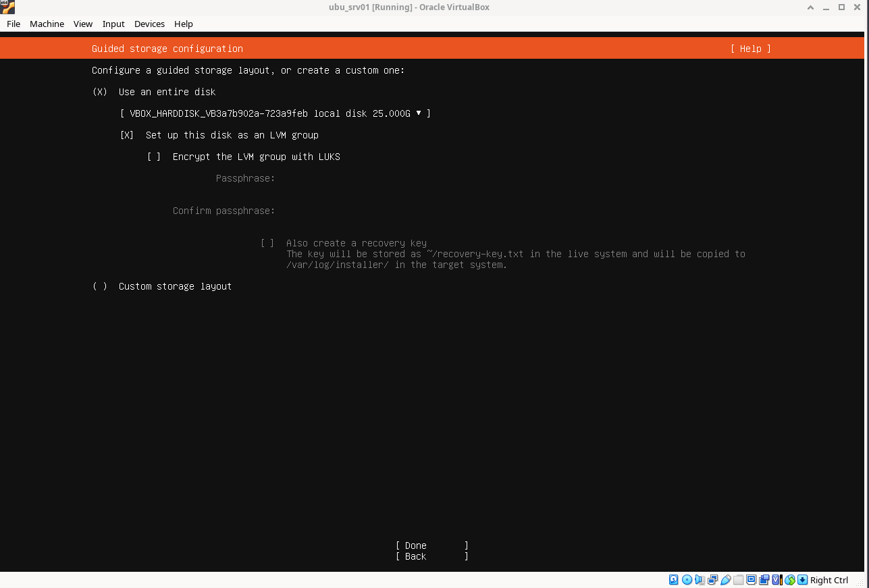Click the Help button in the orange header
The image size is (869, 588).
click(x=750, y=49)
